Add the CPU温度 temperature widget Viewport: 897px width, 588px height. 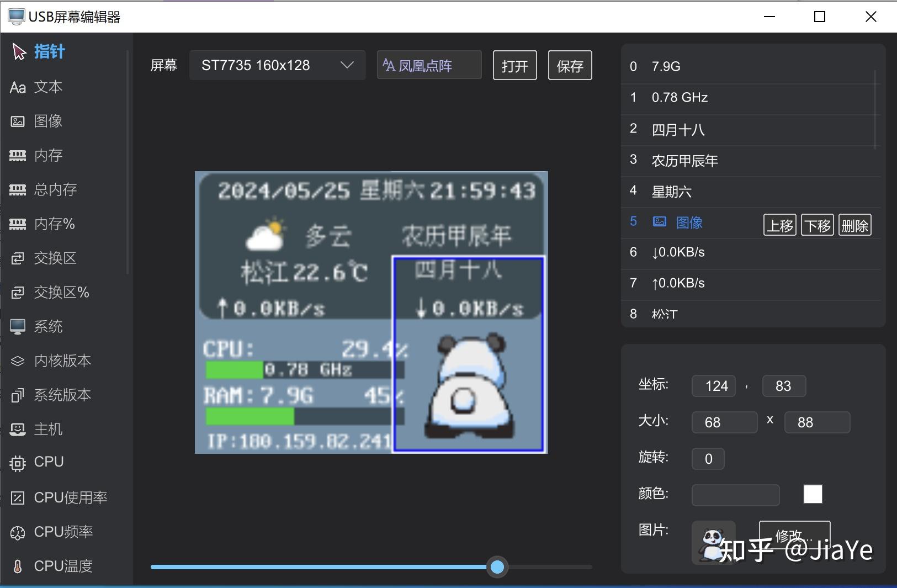tap(51, 566)
